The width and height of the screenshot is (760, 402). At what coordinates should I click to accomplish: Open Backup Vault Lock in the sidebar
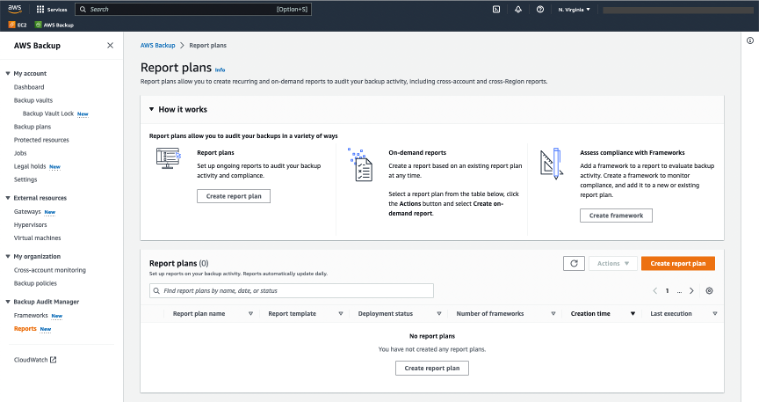[x=48, y=113]
